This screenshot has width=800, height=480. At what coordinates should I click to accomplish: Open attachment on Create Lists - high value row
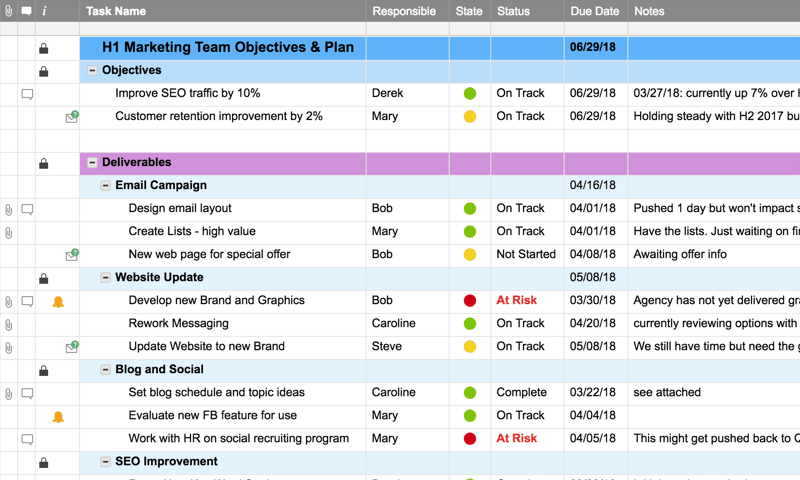pos(9,232)
